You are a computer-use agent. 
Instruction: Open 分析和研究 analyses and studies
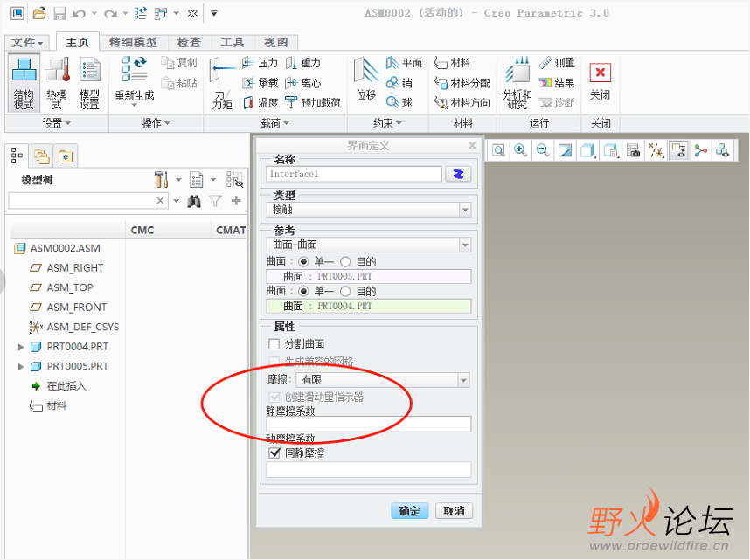tap(517, 83)
